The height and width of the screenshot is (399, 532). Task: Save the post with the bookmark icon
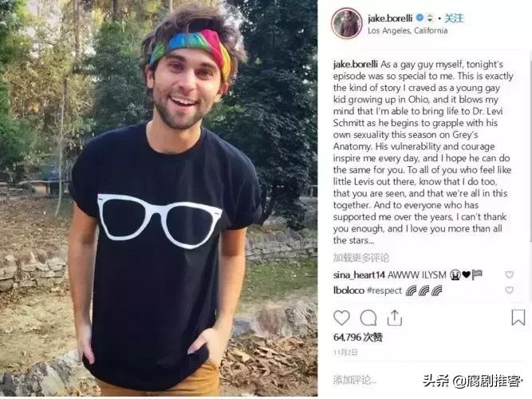[518, 317]
